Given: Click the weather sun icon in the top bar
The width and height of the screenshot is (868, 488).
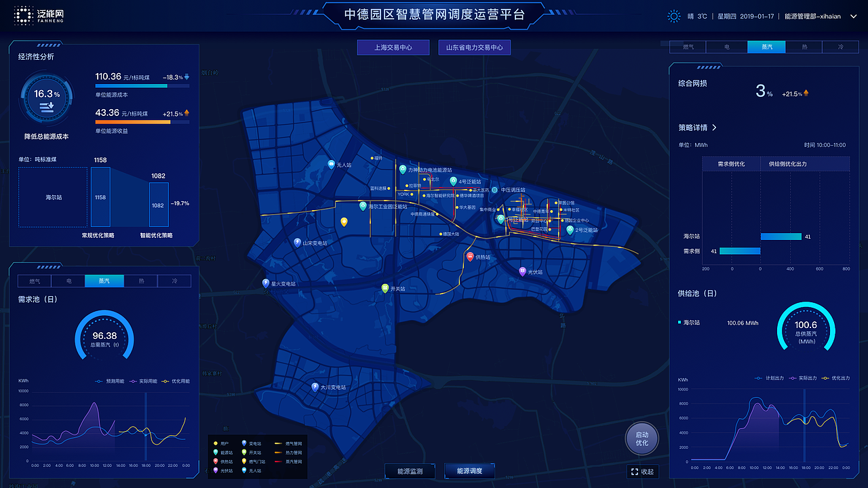Looking at the screenshot, I should click(x=673, y=16).
